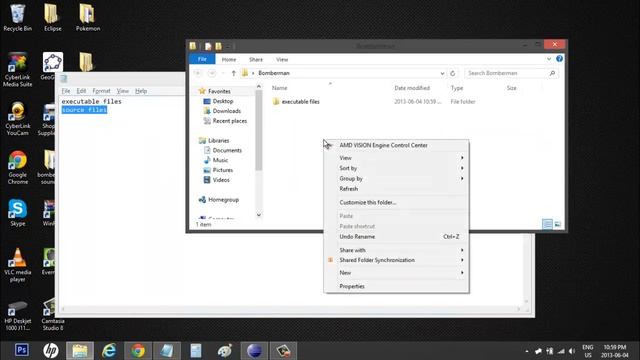
Task: Select Music library in sidebar
Action: 216,160
